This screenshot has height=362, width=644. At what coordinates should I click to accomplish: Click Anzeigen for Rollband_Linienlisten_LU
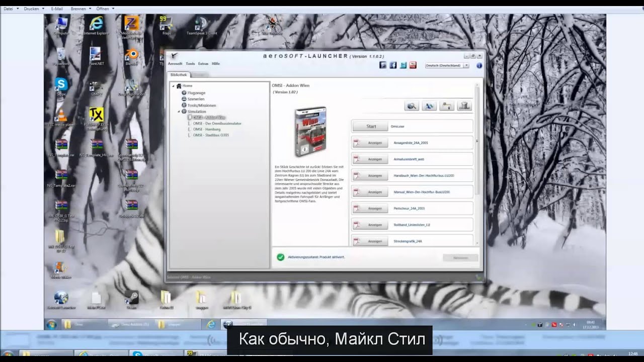pos(370,225)
